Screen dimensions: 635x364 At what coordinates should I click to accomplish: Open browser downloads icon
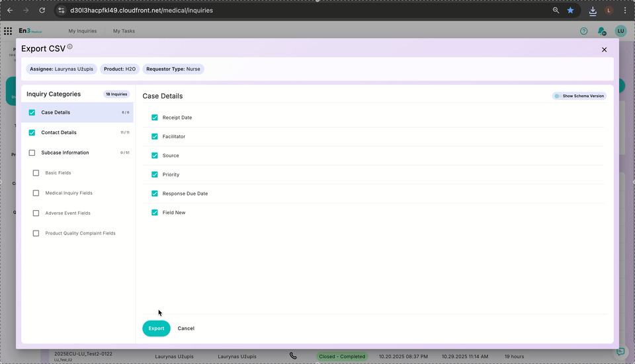[x=593, y=11]
